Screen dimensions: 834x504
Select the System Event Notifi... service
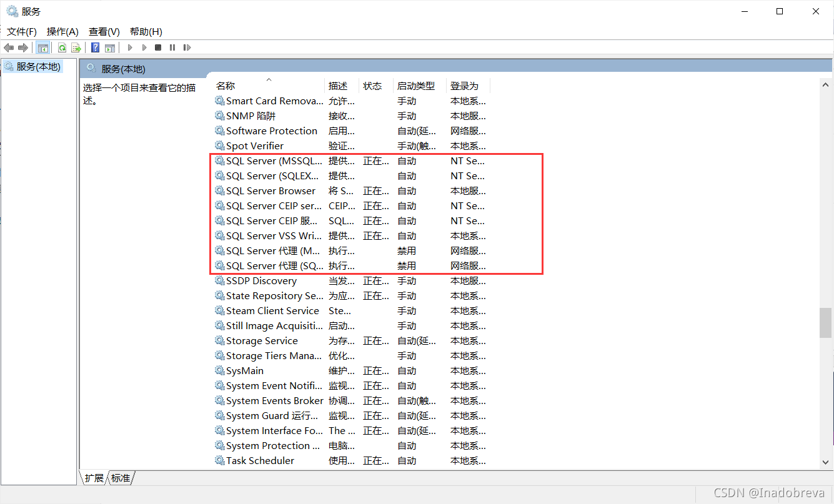pyautogui.click(x=350, y=385)
